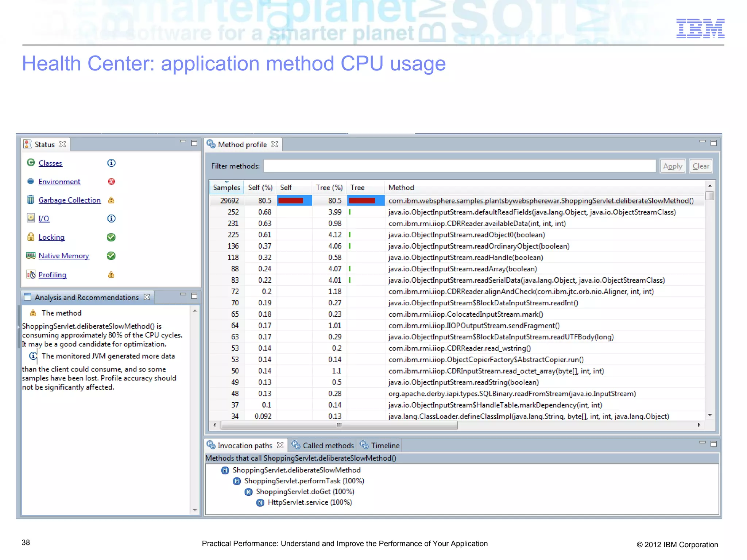Viewport: 747px width, 560px height.
Task: Open the Environment link
Action: pos(59,182)
